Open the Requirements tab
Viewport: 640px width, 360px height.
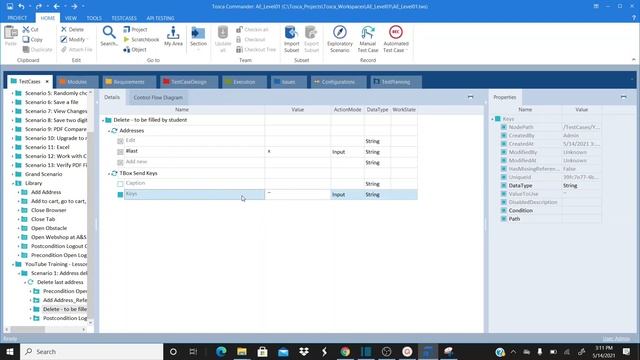(129, 82)
